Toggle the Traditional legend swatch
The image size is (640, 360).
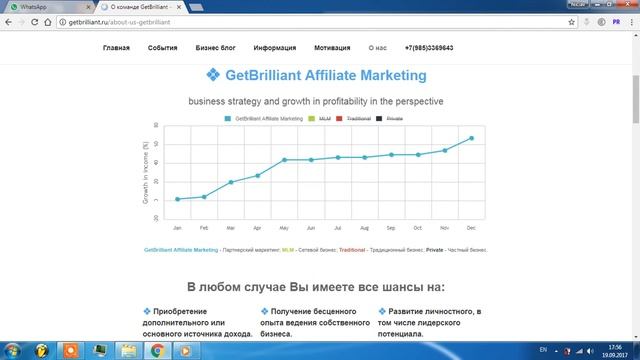(x=339, y=118)
